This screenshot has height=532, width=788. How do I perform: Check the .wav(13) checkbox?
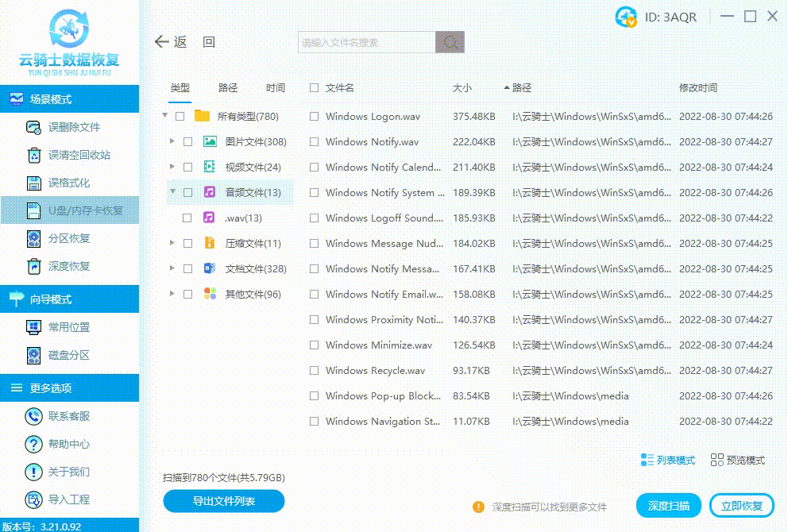[x=187, y=218]
